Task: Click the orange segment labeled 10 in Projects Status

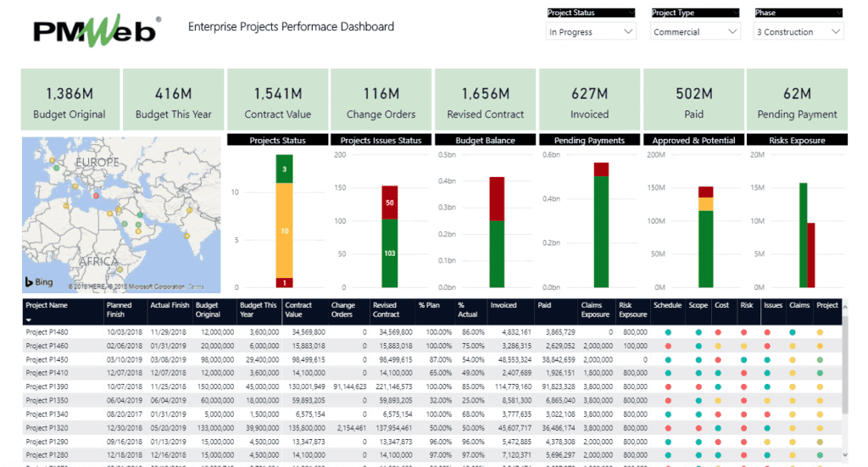Action: tap(285, 231)
